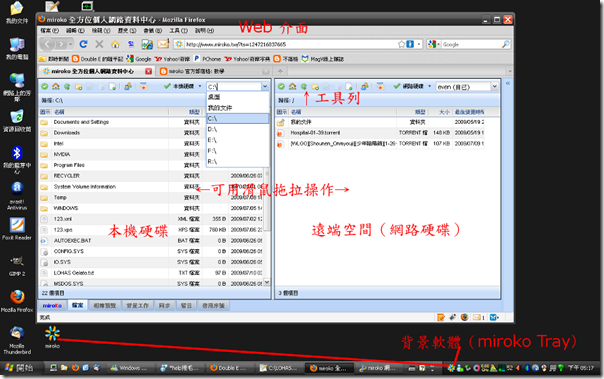Click Firefox forward button
Screen dimensions: 604x379
coord(62,44)
